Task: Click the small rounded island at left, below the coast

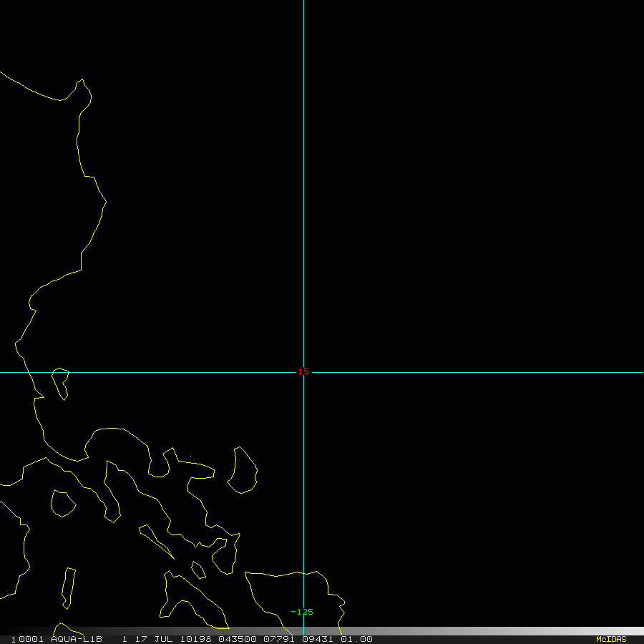Action: point(62,503)
